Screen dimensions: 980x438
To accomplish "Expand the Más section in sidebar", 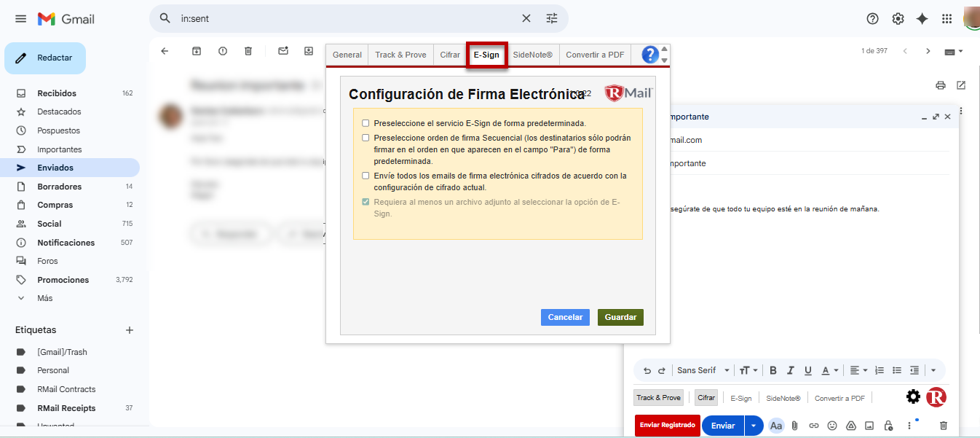I will [x=44, y=298].
